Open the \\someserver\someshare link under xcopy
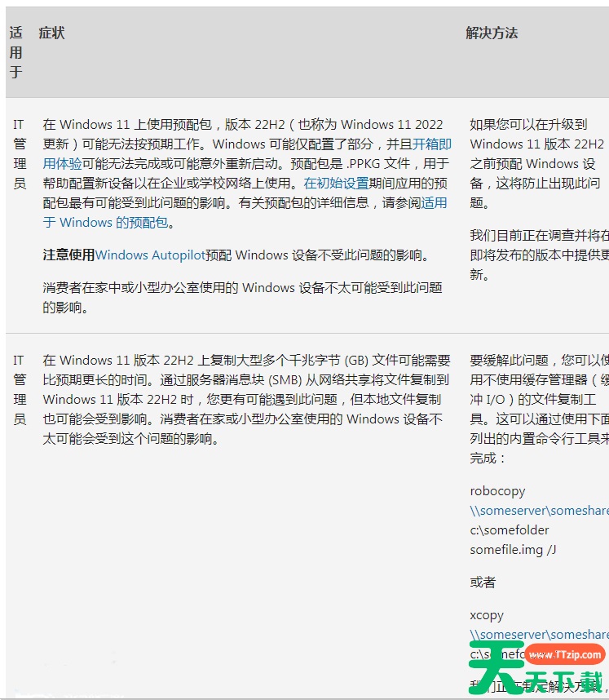This screenshot has width=609, height=700. tap(540, 635)
